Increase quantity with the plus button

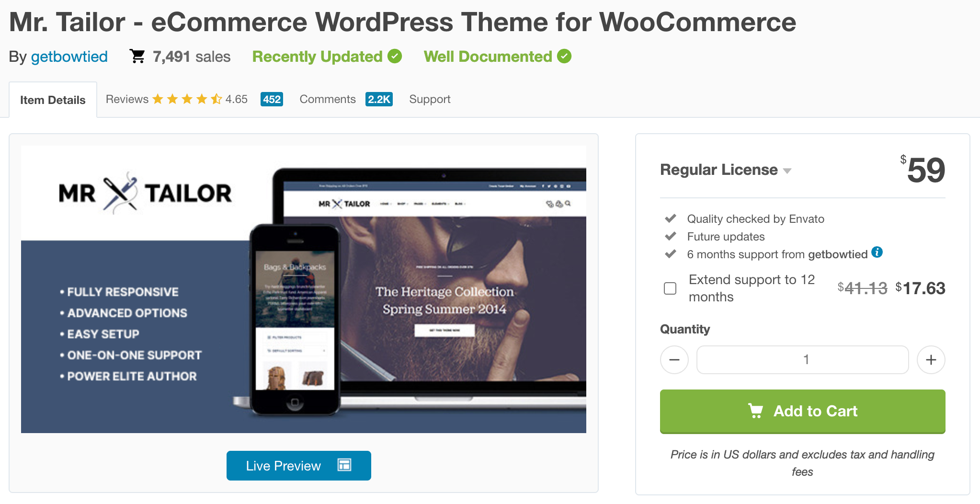tap(931, 360)
